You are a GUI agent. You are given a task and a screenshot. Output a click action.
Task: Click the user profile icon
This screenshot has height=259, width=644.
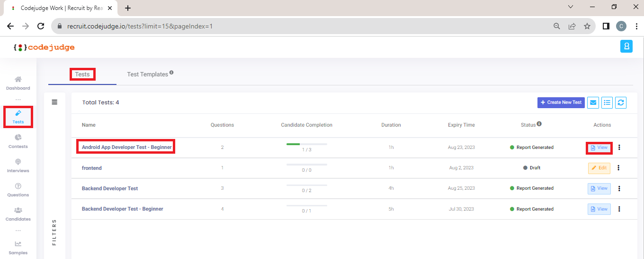pos(626,46)
